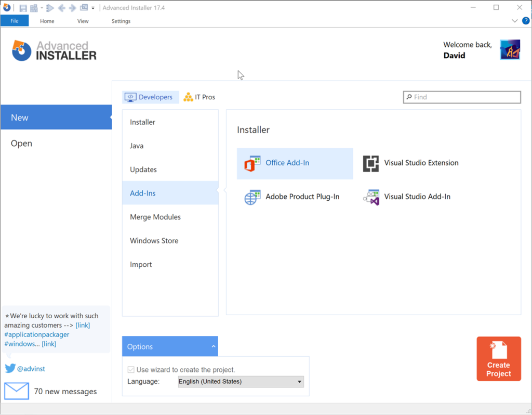The height and width of the screenshot is (415, 532).
Task: Toggle Use wizard to create the project checkbox
Action: click(131, 369)
